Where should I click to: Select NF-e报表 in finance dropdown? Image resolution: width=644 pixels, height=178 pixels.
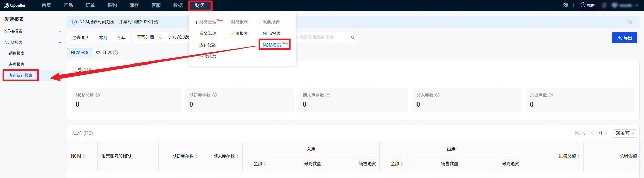point(271,34)
